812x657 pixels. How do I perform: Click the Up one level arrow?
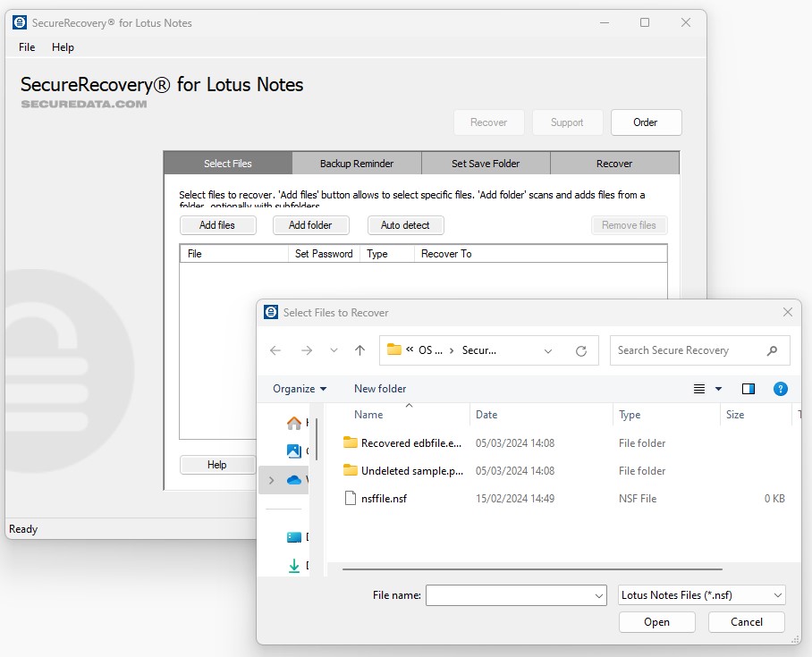pyautogui.click(x=359, y=350)
